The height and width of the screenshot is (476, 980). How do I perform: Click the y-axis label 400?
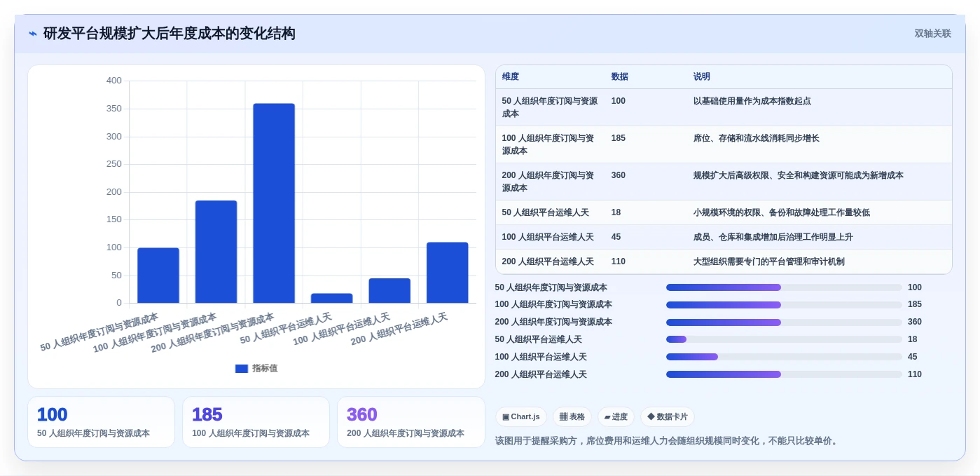(113, 81)
